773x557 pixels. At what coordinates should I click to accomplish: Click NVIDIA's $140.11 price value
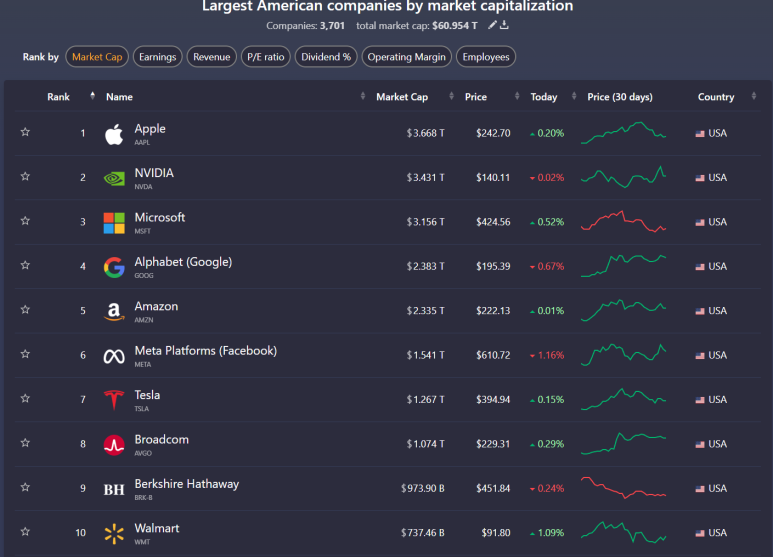coord(493,177)
